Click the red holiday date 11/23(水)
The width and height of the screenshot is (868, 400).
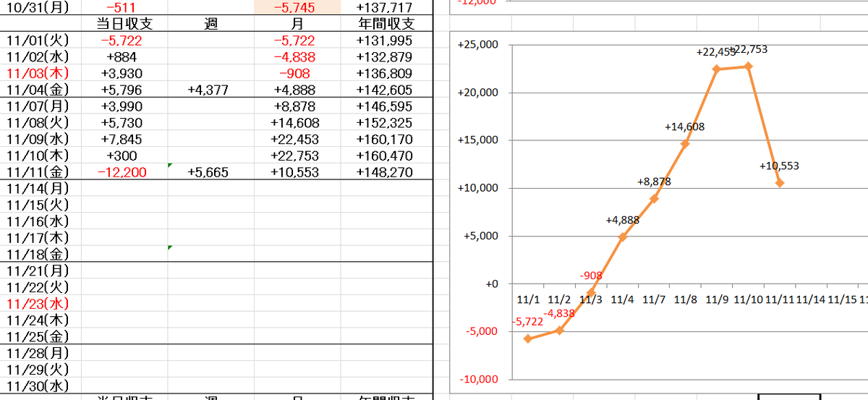pos(40,304)
